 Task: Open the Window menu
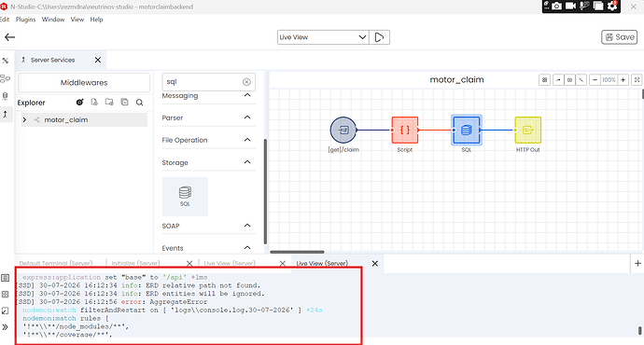[x=53, y=20]
